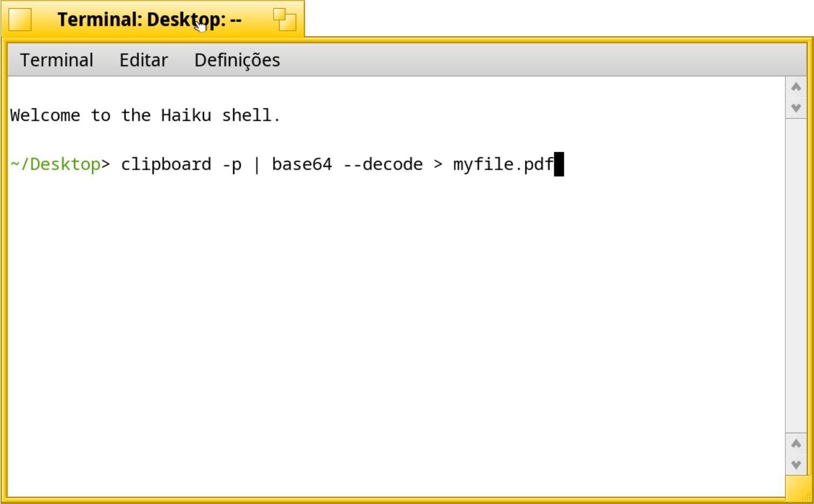814x504 pixels.
Task: Click the "Terminal: Desktop: --" title tab
Action: pos(149,20)
